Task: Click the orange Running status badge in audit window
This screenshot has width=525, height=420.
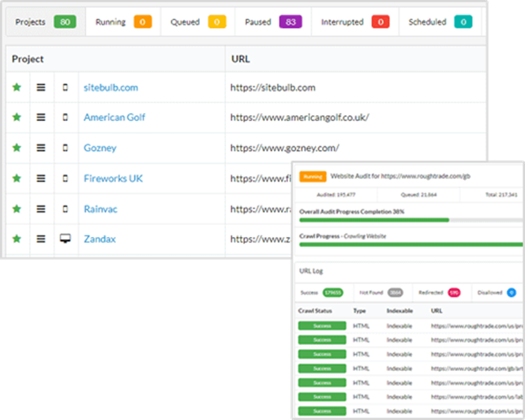Action: (x=313, y=177)
